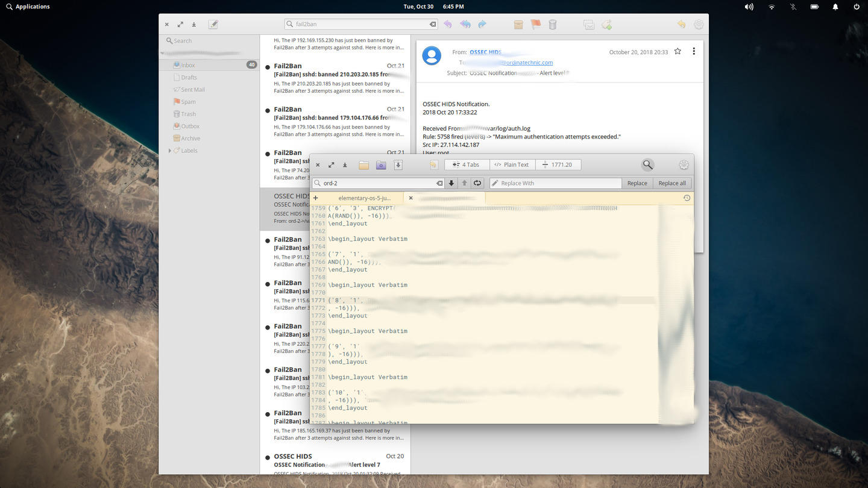Click the Replace With field
Viewport: 868px width, 488px height.
555,183
